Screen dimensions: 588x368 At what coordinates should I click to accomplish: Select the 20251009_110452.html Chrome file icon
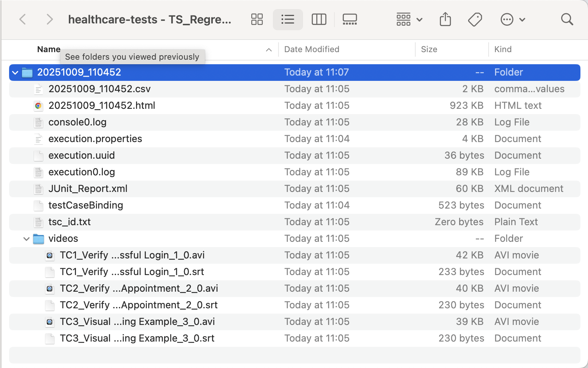38,106
